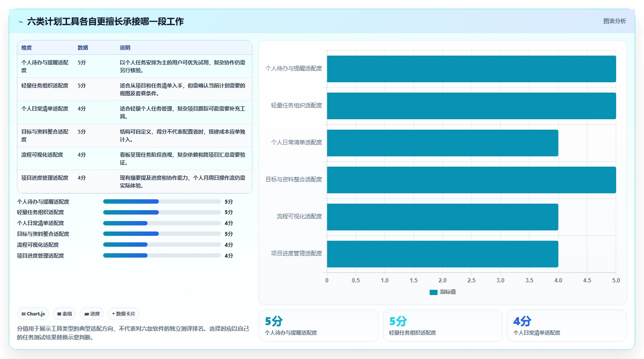
Task: Select the 项目进度管理适配度 table cell
Action: point(45,181)
